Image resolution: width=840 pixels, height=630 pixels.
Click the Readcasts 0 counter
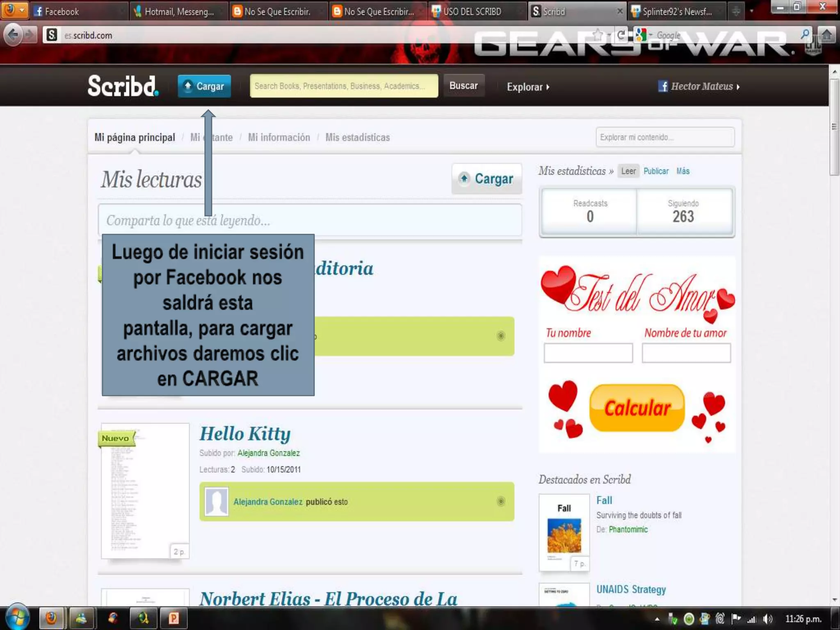click(x=590, y=212)
